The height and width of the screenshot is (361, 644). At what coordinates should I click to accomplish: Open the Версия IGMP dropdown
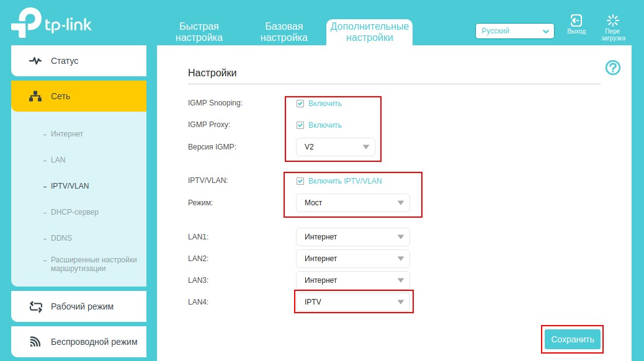tap(335, 147)
